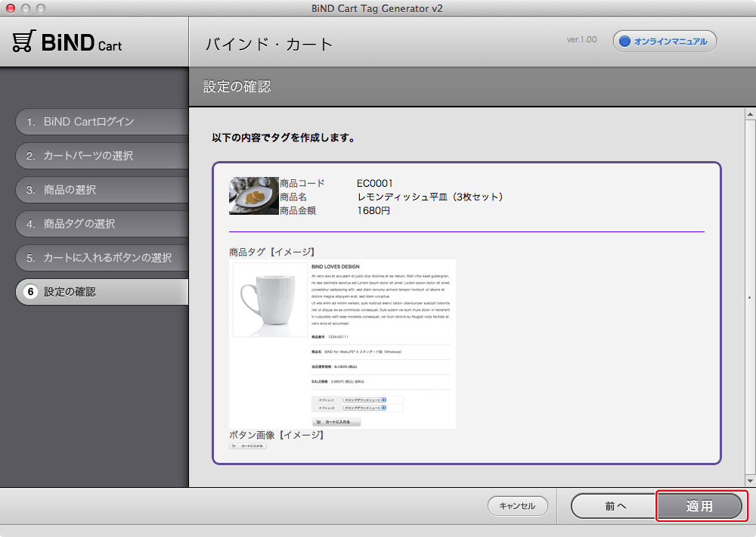The width and height of the screenshot is (756, 537).
Task: Open the オンラインマニュアル online manual link
Action: point(665,42)
